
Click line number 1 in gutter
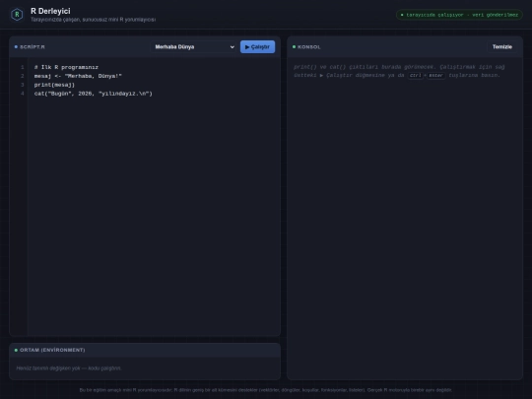(x=23, y=67)
